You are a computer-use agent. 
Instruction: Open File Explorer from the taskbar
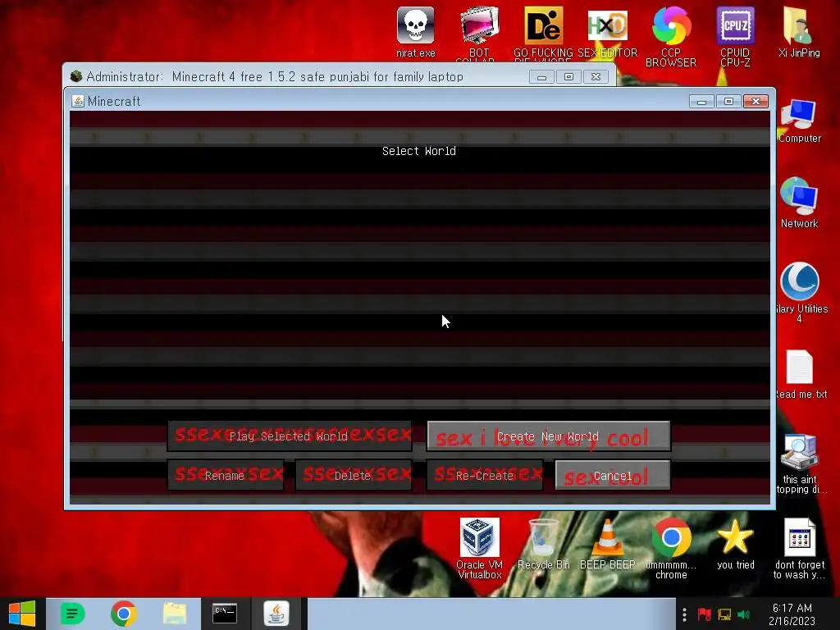click(175, 614)
